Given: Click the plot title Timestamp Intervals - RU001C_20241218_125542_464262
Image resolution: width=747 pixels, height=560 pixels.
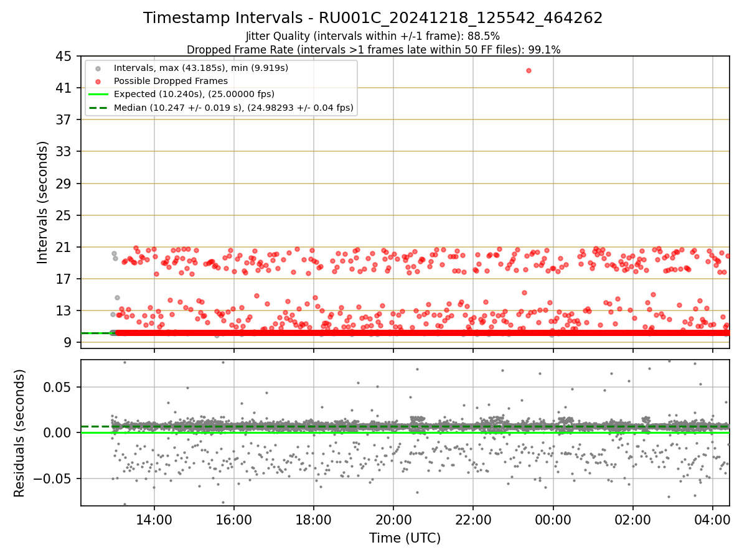Looking at the screenshot, I should click(x=373, y=18).
